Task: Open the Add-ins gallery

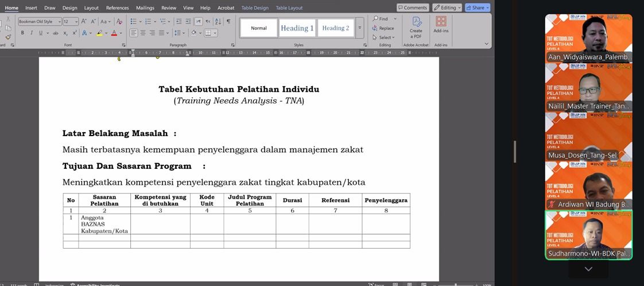Action: click(x=441, y=27)
